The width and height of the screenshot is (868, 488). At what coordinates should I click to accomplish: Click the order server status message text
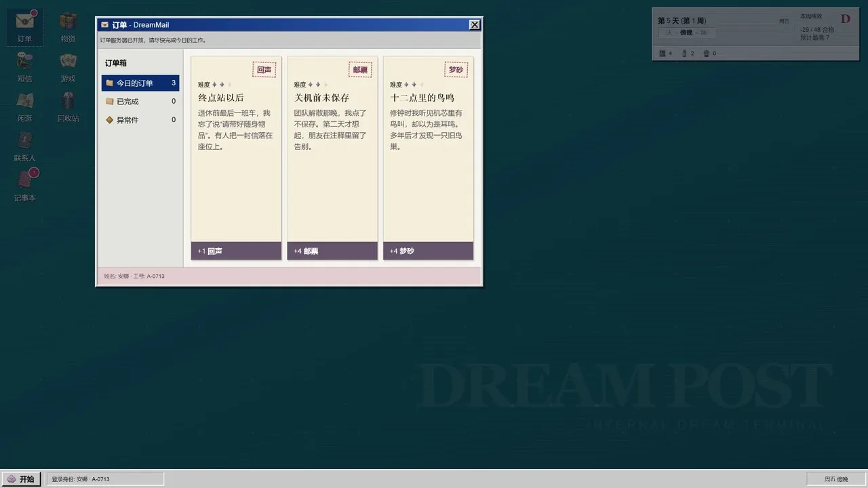click(x=153, y=40)
